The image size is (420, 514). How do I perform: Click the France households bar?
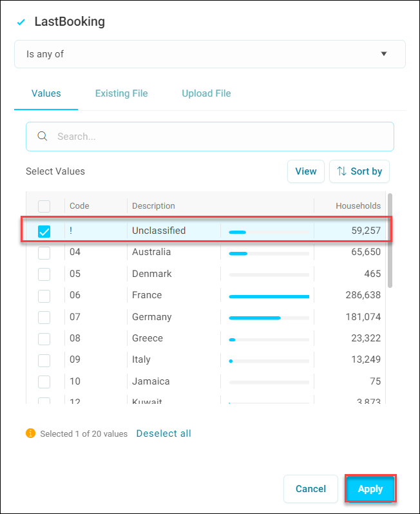(269, 296)
